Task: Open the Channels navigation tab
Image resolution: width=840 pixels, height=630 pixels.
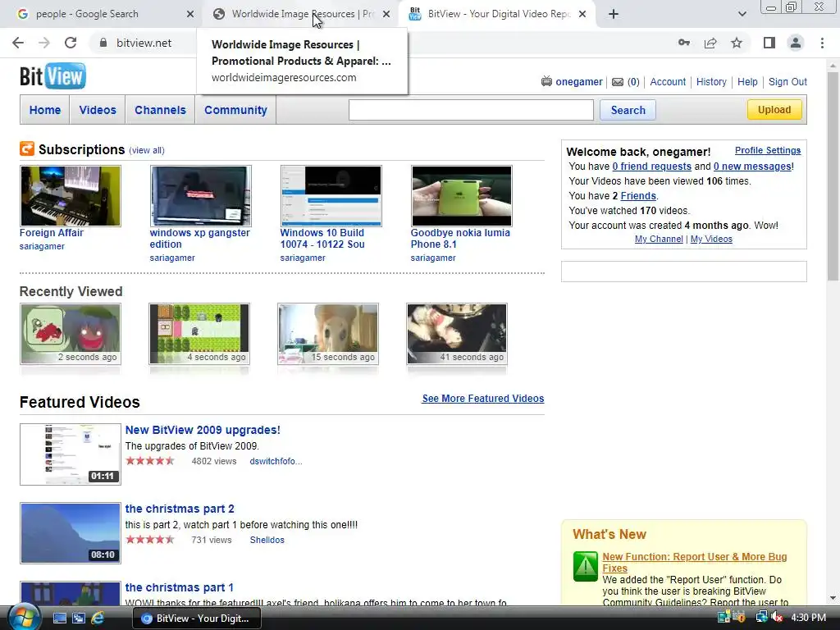Action: 160,110
